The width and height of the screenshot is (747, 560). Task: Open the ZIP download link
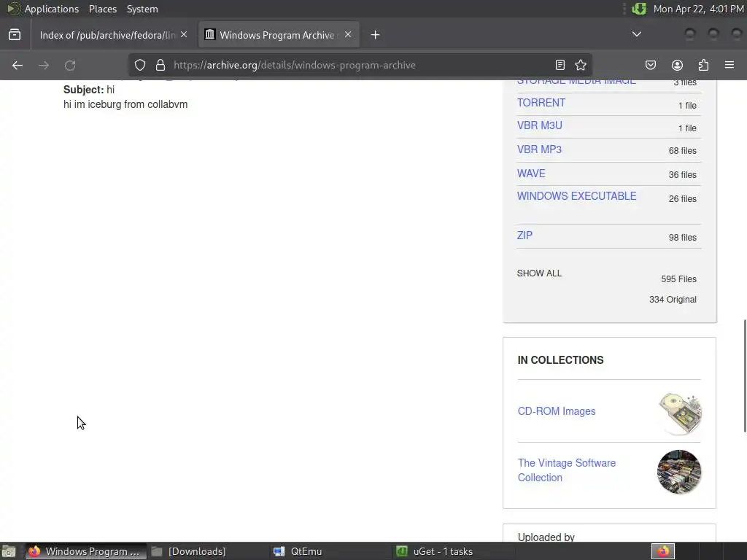pyautogui.click(x=525, y=236)
